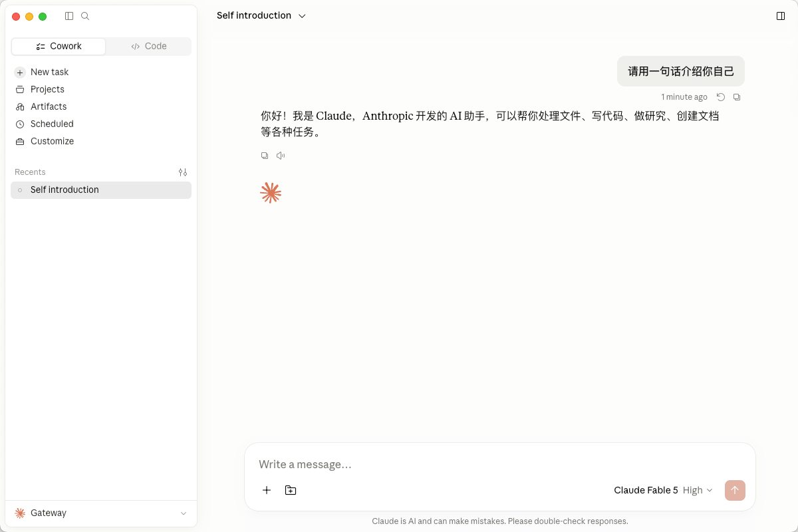Switch to the Cowork tab
This screenshot has width=798, height=532.
click(59, 46)
